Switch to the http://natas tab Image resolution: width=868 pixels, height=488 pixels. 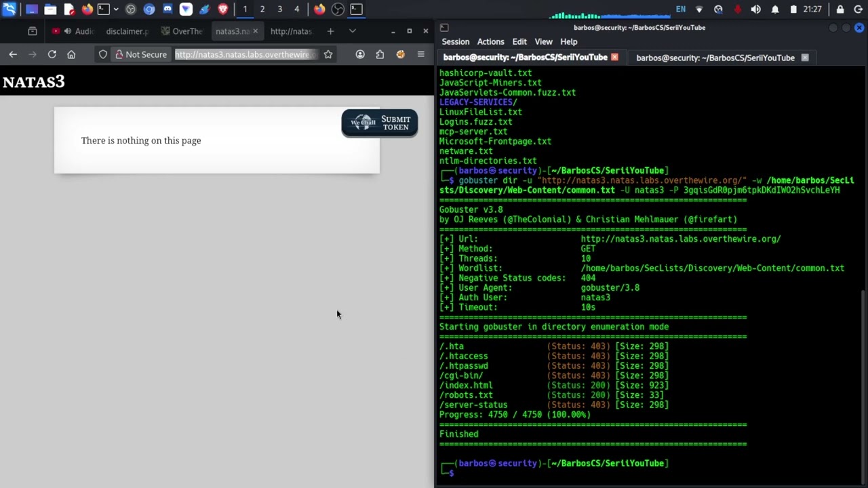[291, 31]
